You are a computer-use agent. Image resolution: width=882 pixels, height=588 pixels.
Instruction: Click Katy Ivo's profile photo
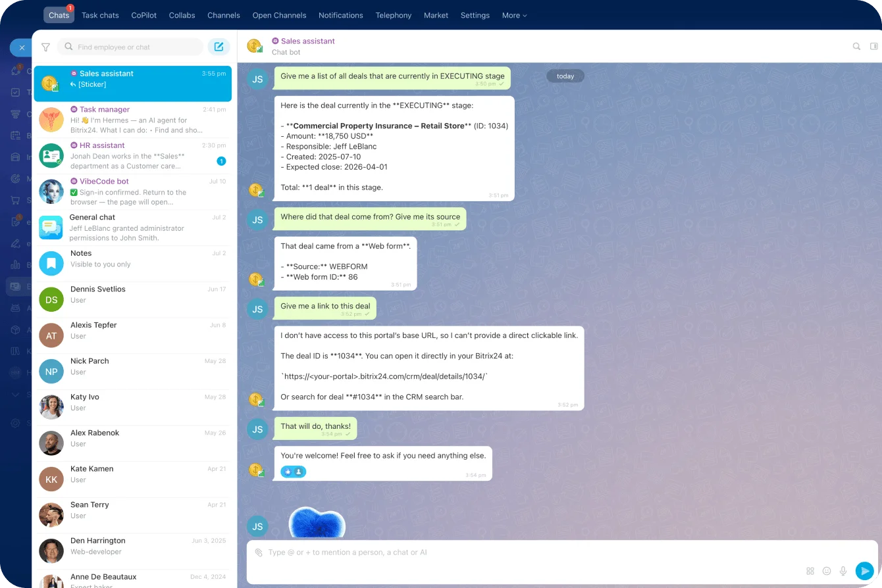click(x=51, y=407)
